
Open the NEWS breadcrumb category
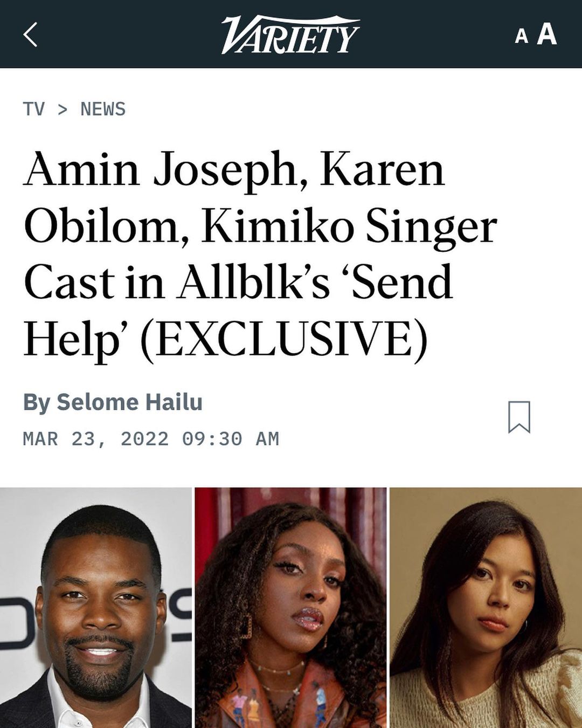pyautogui.click(x=103, y=109)
